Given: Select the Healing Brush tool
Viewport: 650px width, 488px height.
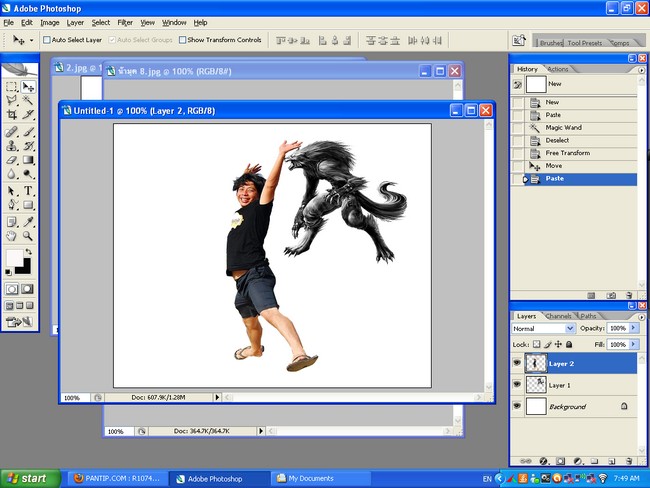Looking at the screenshot, I should point(12,132).
